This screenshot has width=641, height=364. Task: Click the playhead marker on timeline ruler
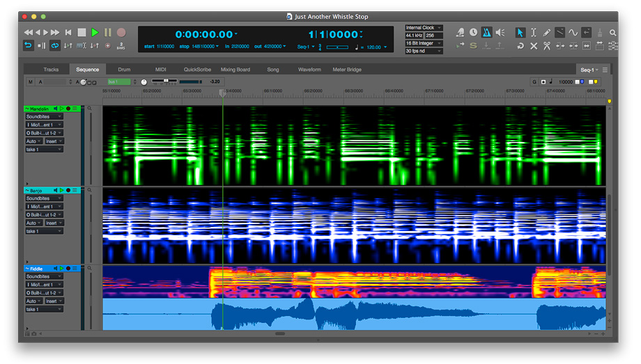(222, 93)
